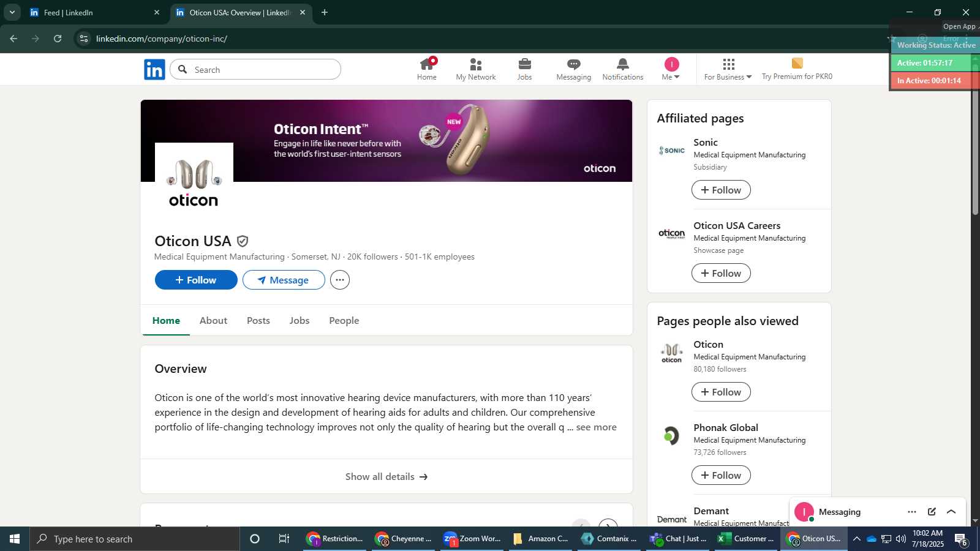Reload the current page
This screenshot has height=551, width=980.
coord(58,39)
